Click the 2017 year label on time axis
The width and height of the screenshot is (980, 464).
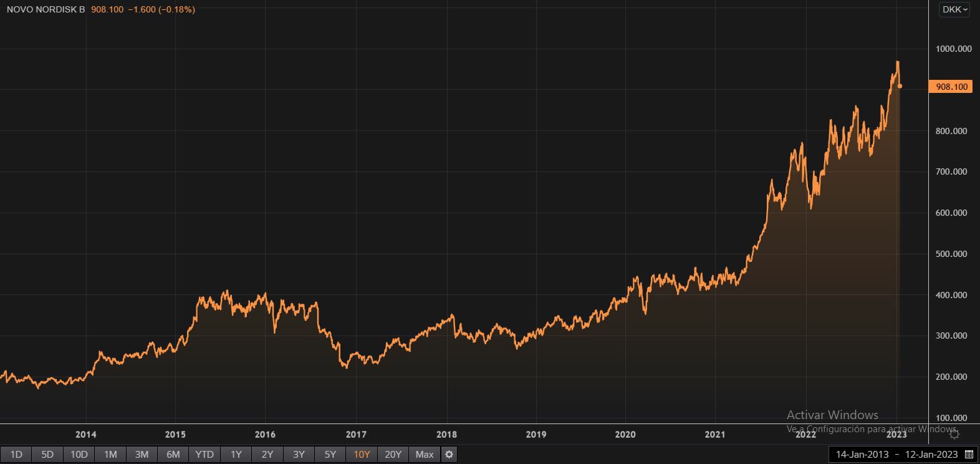[x=356, y=435]
